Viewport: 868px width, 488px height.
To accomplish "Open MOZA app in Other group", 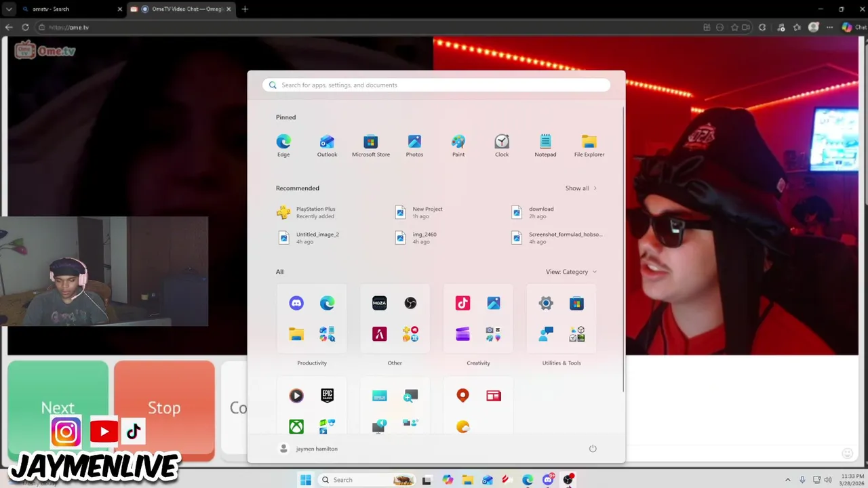I will pos(380,303).
